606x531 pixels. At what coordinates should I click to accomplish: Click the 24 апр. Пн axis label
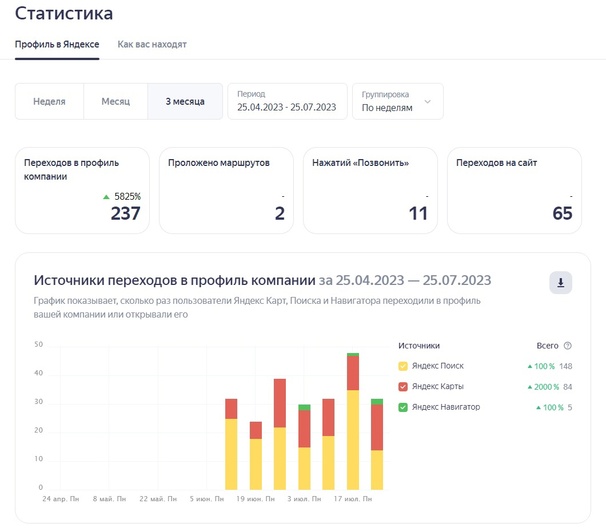(61, 499)
